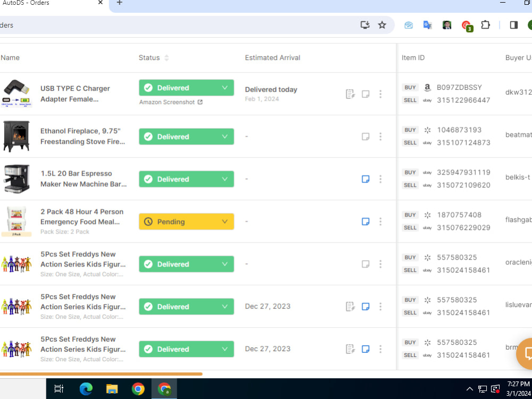Screen dimensions: 532x399
Task: Open the blue cloud extension icon
Action: [x=409, y=25]
